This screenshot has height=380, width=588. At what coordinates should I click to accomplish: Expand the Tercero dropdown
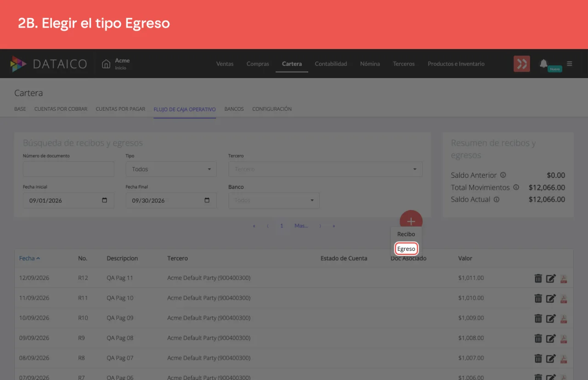coord(325,169)
